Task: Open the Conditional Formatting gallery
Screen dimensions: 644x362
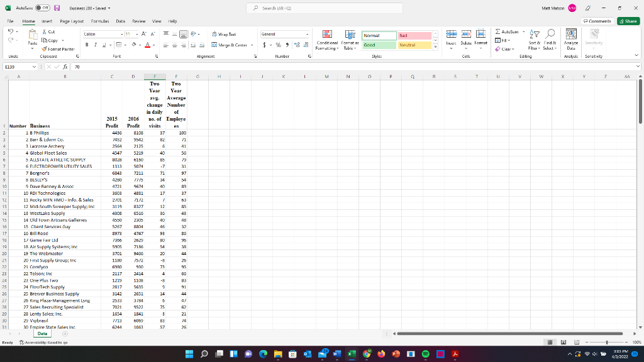Action: [x=326, y=40]
